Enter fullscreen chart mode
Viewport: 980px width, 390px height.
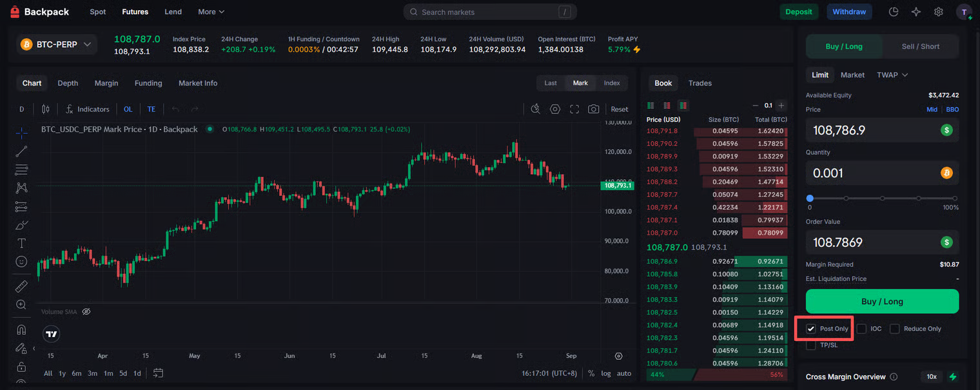point(574,110)
